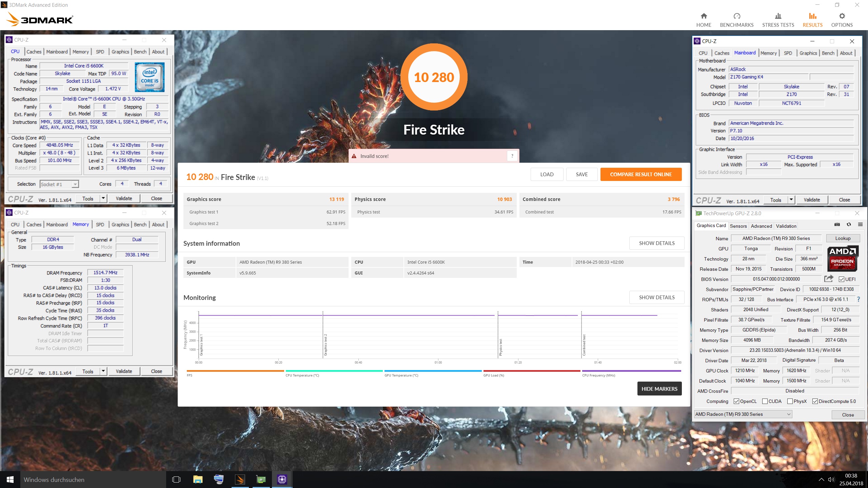The height and width of the screenshot is (488, 868).
Task: Open Tools dropdown arrow in Memory tab window
Action: tap(103, 371)
